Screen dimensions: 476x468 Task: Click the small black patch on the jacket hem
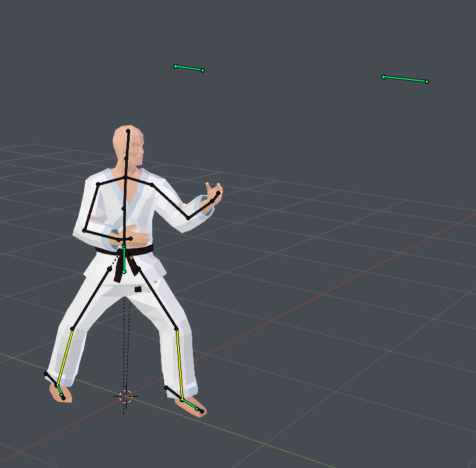[138, 289]
